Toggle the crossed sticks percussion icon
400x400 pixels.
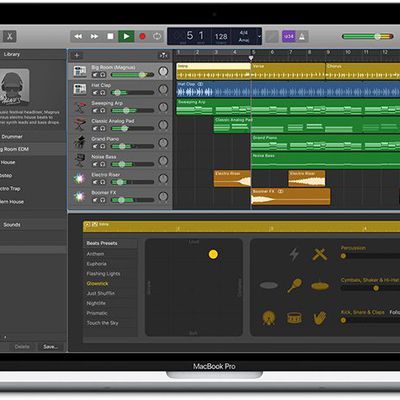pyautogui.click(x=320, y=255)
